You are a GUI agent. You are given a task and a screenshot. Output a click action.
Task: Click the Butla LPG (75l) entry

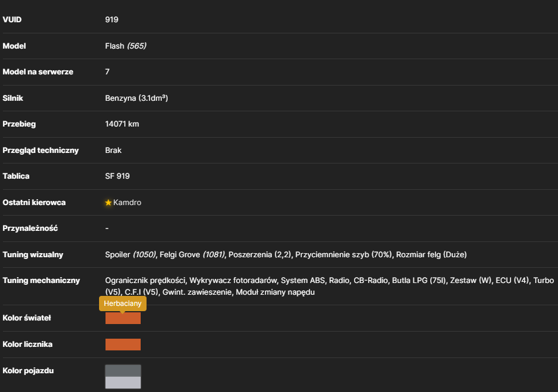(x=419, y=281)
